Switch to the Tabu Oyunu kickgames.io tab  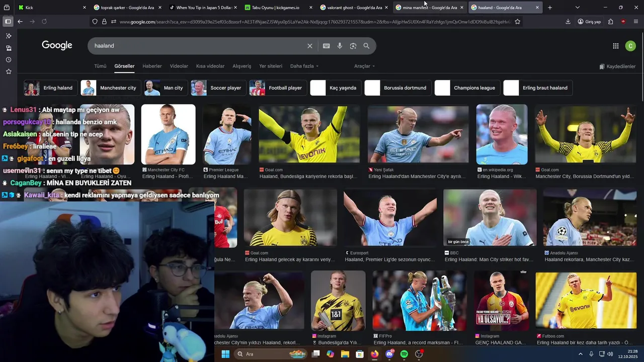tap(278, 8)
